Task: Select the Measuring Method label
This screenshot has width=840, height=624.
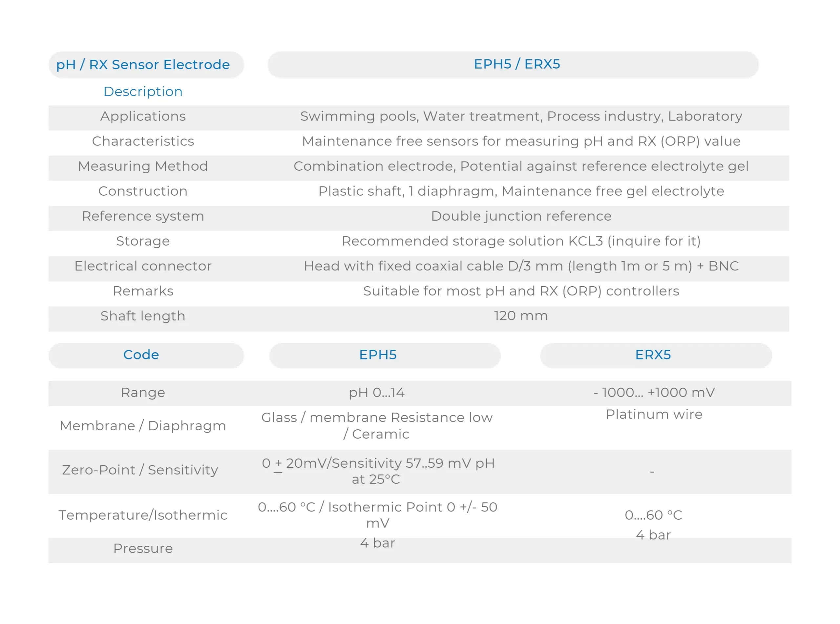Action: (x=143, y=166)
